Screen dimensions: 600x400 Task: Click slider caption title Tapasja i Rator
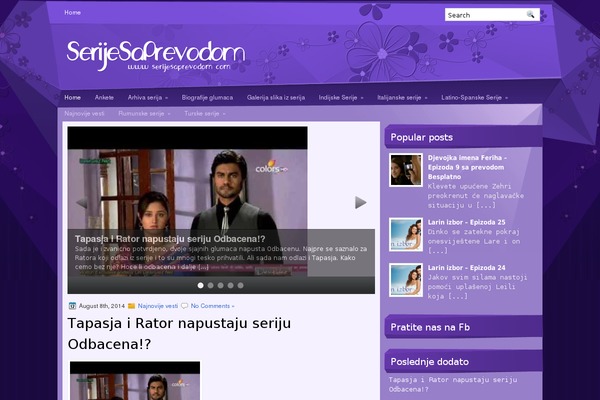coord(170,239)
